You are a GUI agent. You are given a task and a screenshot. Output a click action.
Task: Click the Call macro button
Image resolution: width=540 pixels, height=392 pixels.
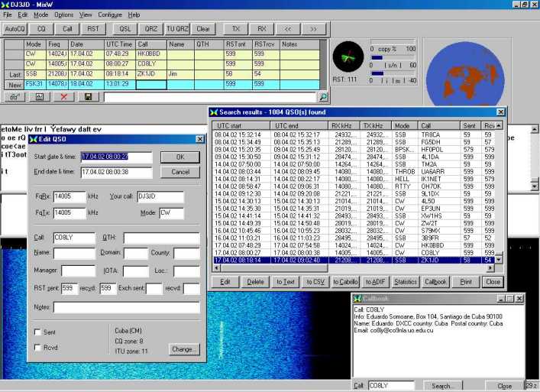(x=67, y=29)
